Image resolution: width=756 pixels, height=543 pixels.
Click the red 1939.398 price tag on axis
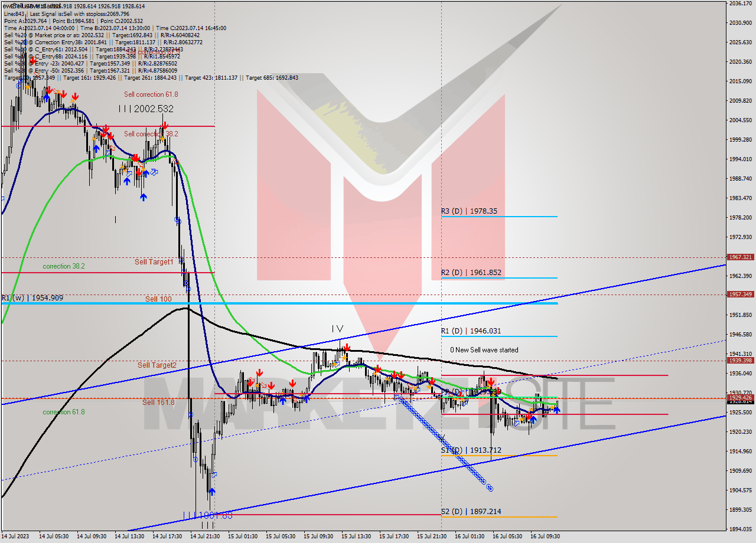tap(740, 361)
